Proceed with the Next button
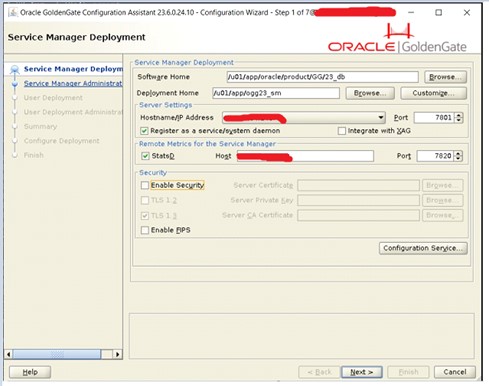Image resolution: width=489 pixels, height=386 pixels. coord(362,372)
